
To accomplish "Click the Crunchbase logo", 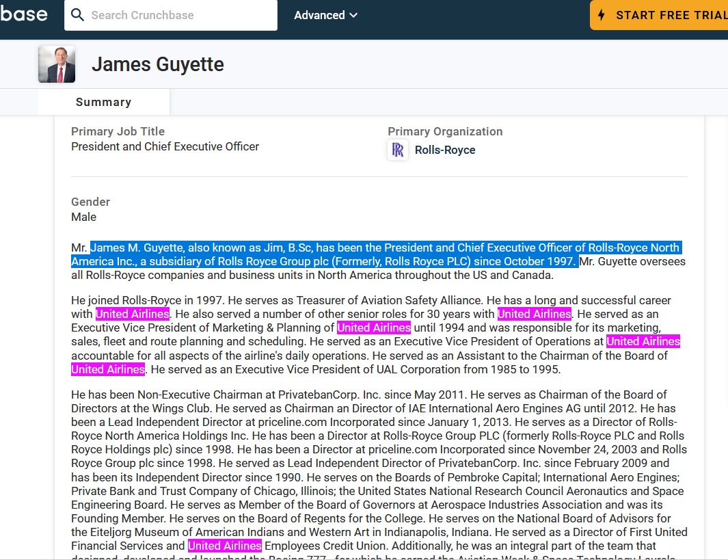I will pyautogui.click(x=24, y=14).
